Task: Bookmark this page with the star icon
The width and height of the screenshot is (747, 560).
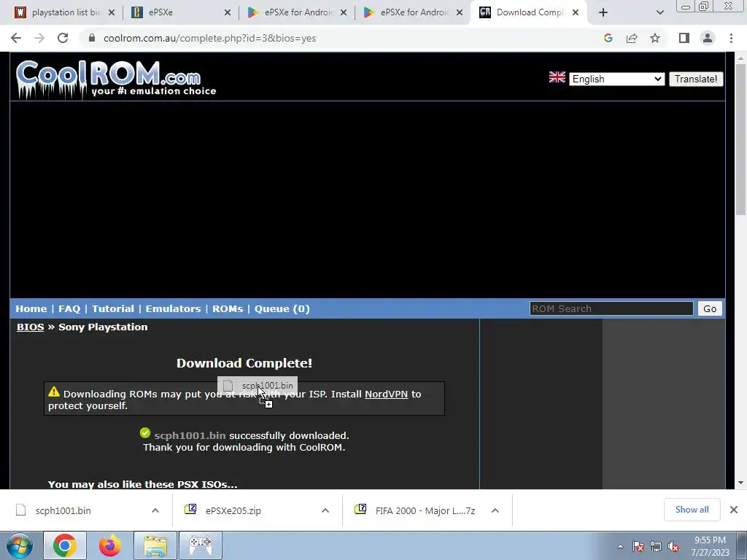Action: point(655,38)
